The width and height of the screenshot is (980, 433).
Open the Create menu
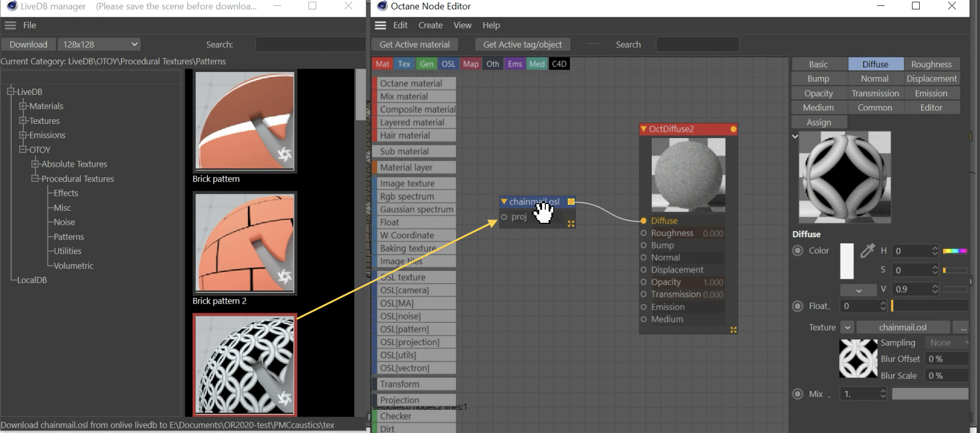point(430,25)
